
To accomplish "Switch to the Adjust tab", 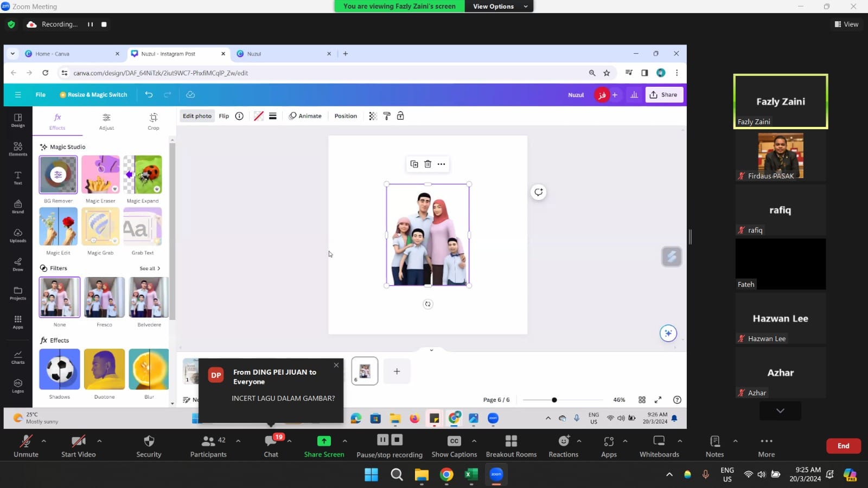I will 106,121.
